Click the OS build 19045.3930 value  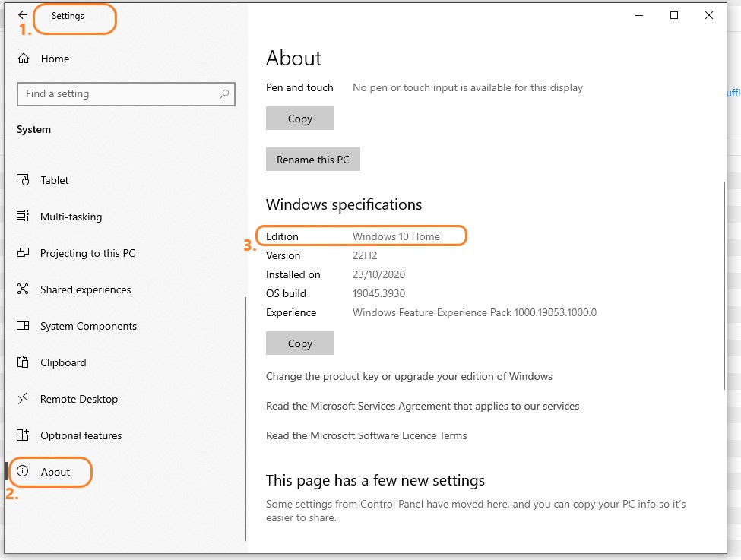(x=378, y=293)
